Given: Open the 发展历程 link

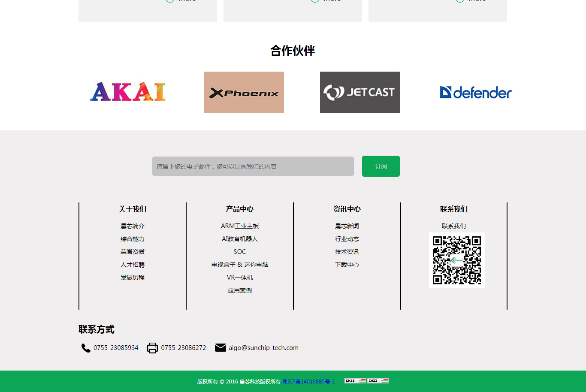Looking at the screenshot, I should click(133, 277).
